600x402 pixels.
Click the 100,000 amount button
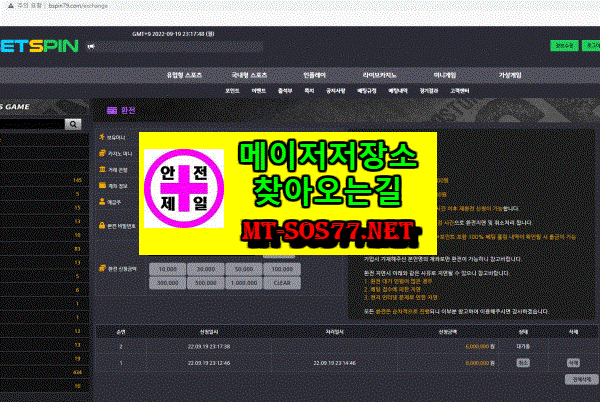[282, 269]
